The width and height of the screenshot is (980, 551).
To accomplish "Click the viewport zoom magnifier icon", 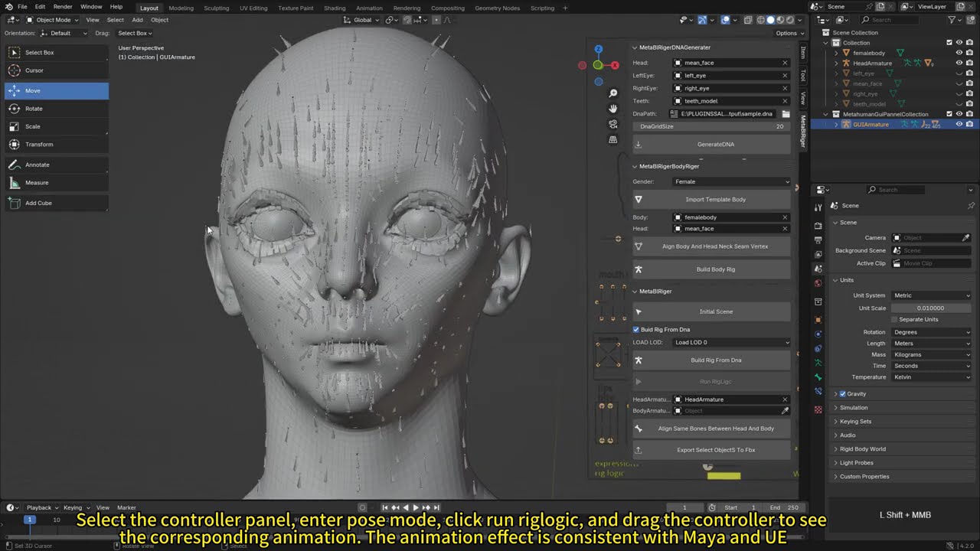I will point(612,93).
